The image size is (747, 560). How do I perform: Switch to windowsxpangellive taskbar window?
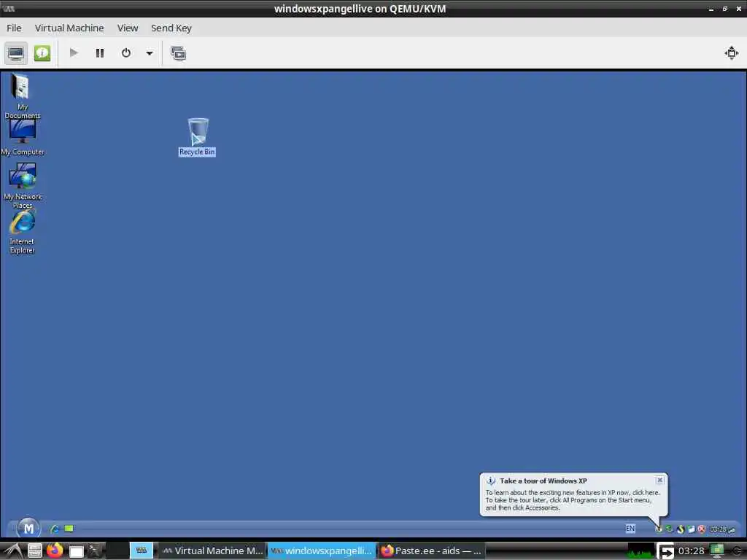pyautogui.click(x=322, y=551)
